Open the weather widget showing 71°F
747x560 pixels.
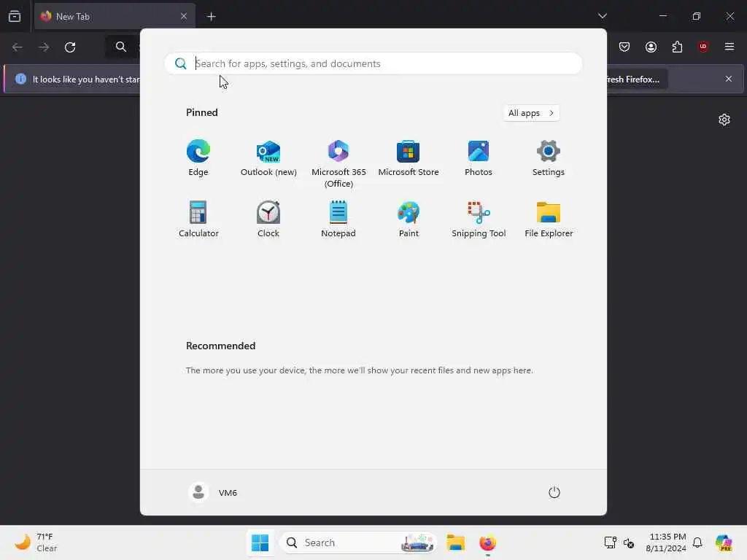36,542
